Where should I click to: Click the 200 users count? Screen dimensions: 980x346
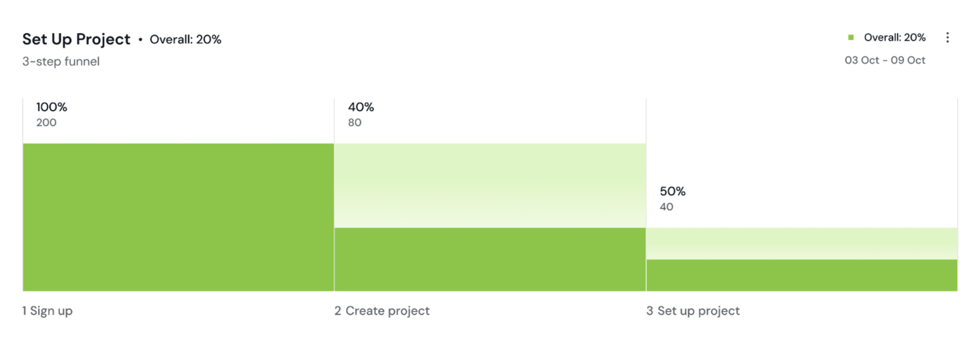[46, 122]
